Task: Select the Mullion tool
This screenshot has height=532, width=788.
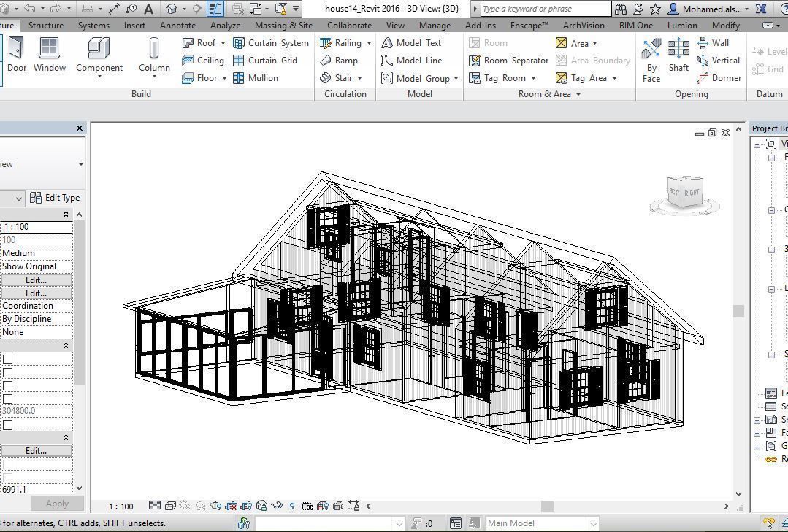Action: (x=256, y=78)
